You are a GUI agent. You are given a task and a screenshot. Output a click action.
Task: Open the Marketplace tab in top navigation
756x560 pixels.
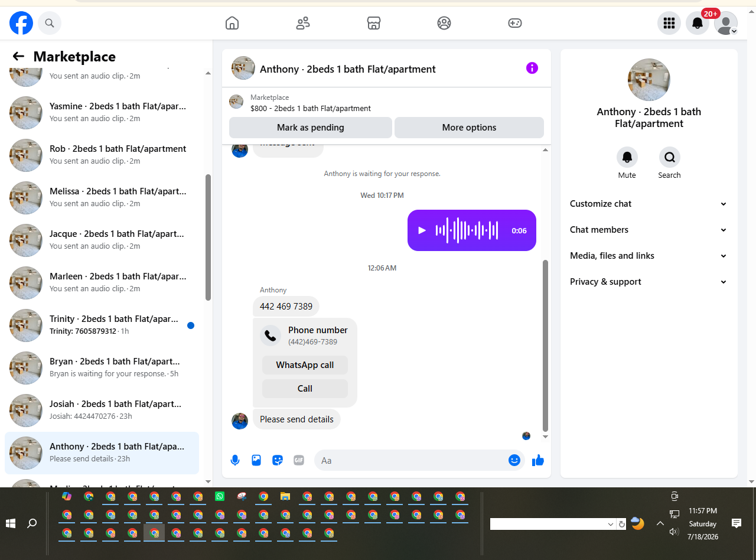tap(373, 23)
